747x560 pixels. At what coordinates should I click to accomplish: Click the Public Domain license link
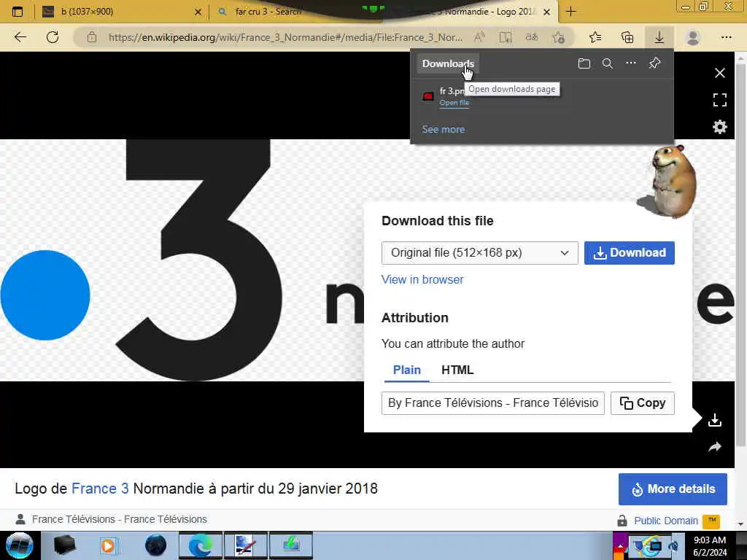pyautogui.click(x=666, y=521)
